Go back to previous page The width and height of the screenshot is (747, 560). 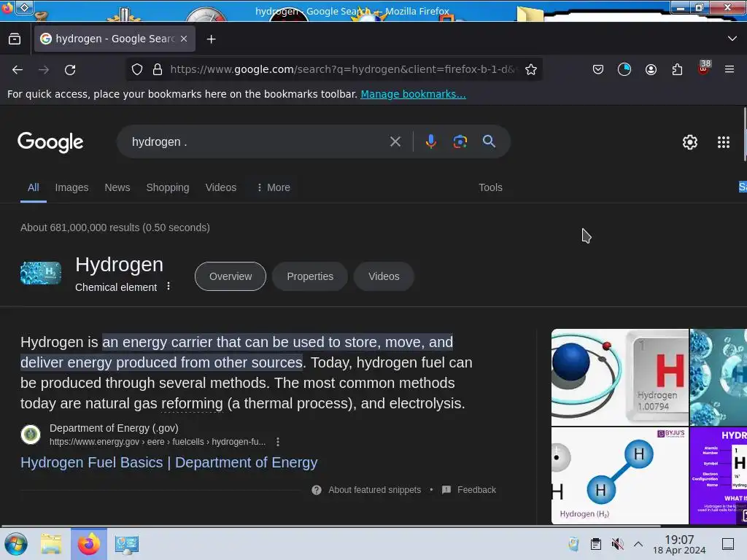[x=18, y=69]
